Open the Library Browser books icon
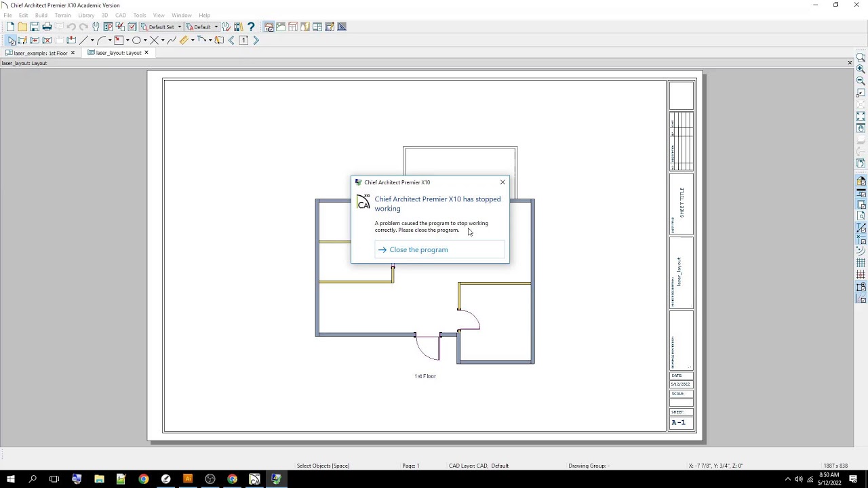Screen dimensions: 868x488 point(239,26)
